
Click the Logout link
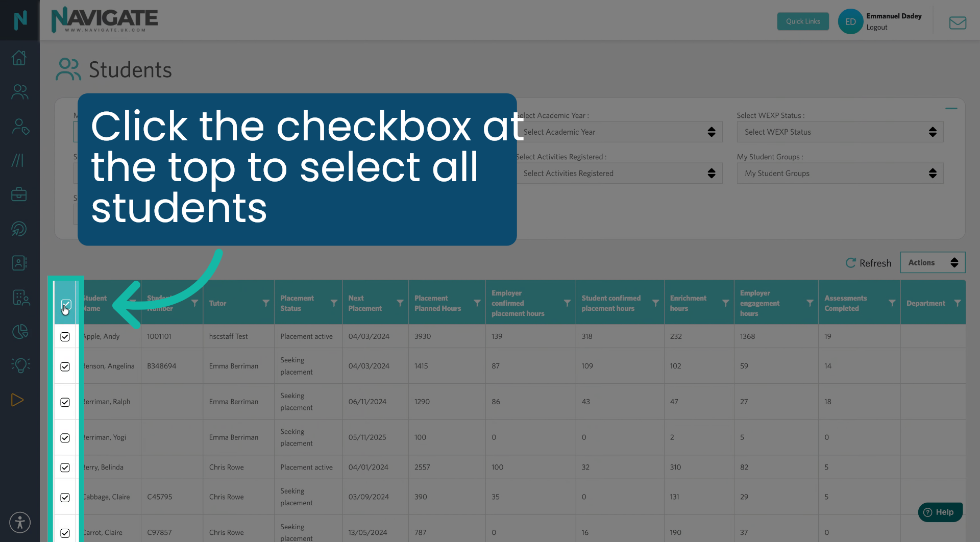coord(877,27)
